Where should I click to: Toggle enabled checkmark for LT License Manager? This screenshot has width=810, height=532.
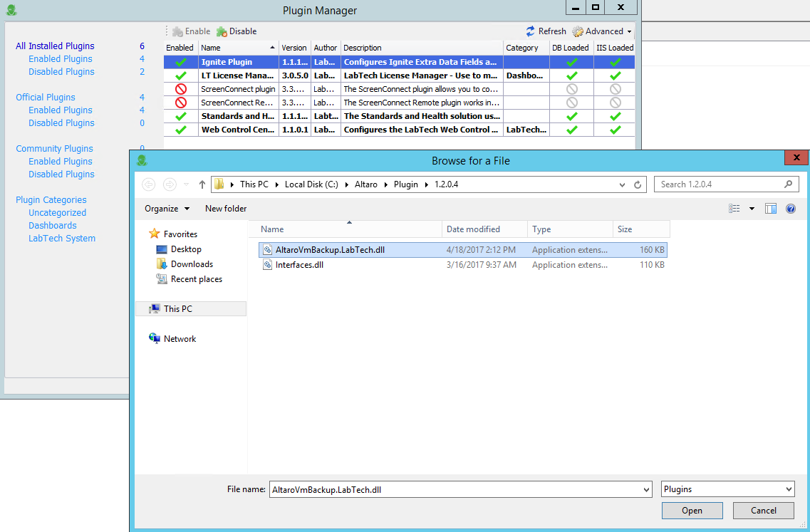point(181,75)
